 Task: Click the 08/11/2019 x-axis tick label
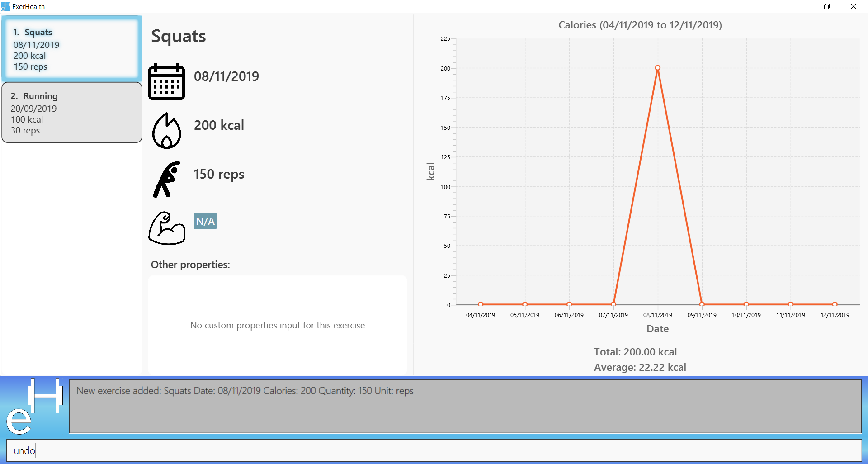(x=658, y=315)
